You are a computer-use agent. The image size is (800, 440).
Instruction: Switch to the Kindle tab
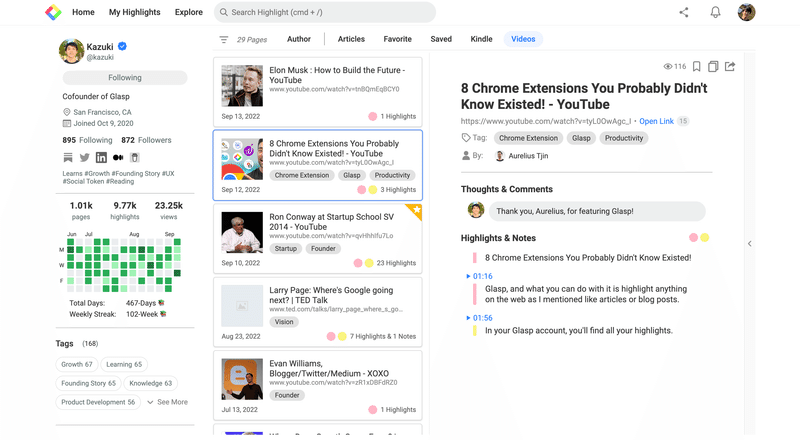coord(481,39)
